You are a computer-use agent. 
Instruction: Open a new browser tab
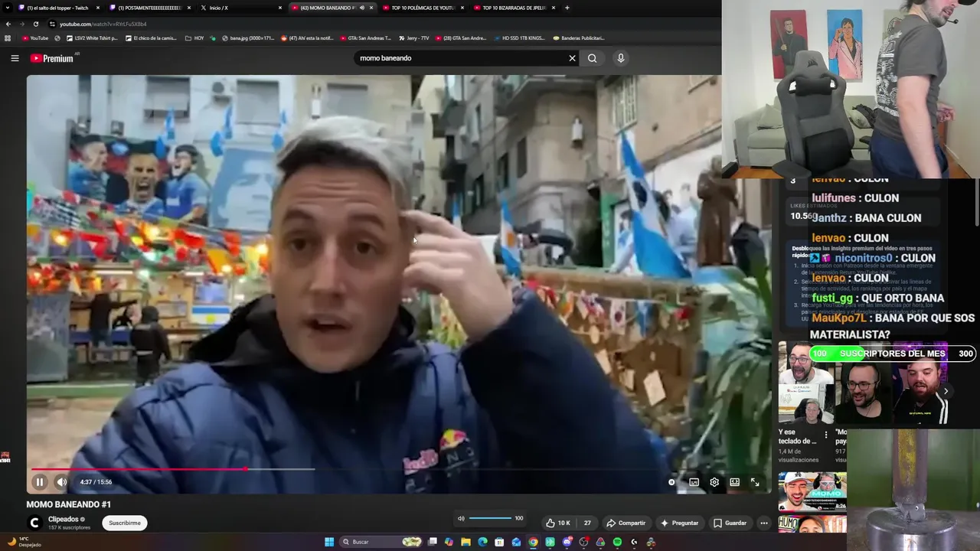[567, 8]
